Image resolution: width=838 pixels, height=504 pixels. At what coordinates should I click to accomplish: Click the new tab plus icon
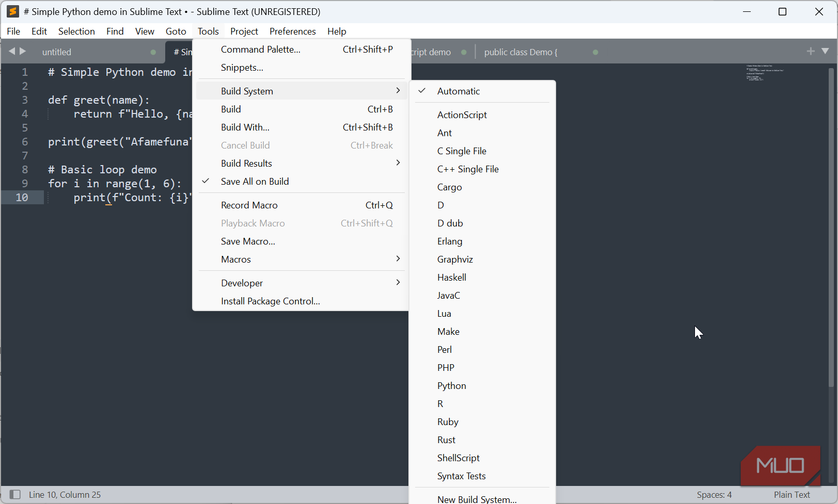coord(811,51)
